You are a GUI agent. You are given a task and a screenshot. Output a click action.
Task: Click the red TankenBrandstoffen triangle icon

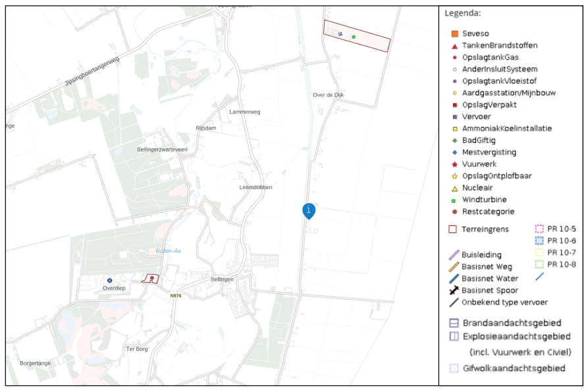point(455,46)
